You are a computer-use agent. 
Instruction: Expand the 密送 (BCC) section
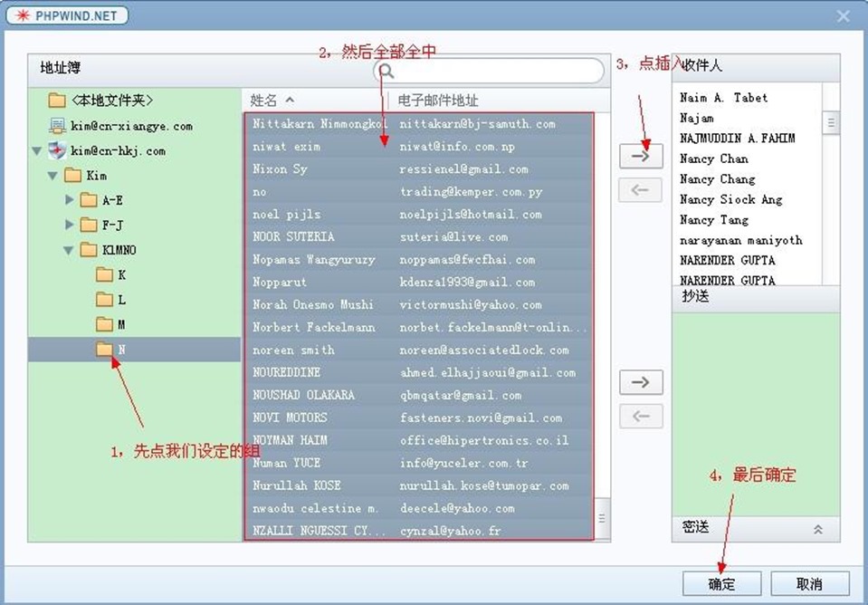point(818,528)
